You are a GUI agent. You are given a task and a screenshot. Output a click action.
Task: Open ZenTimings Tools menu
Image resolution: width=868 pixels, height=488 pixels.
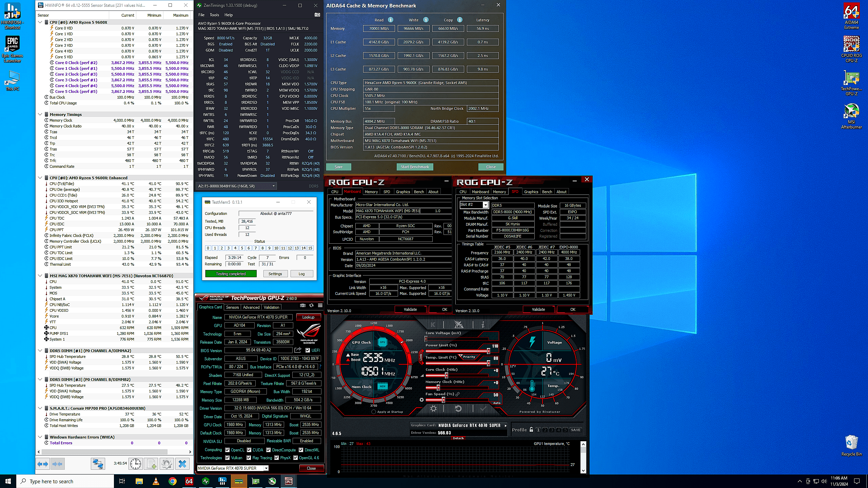(214, 15)
